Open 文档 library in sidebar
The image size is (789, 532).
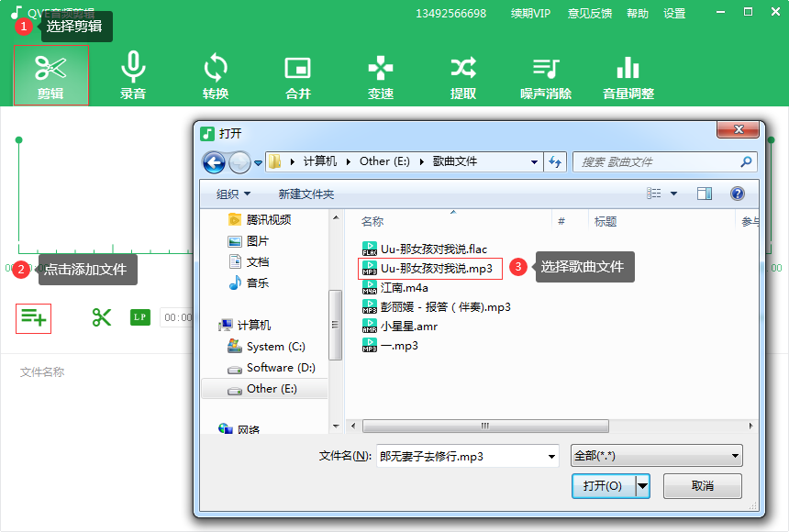[x=249, y=261]
